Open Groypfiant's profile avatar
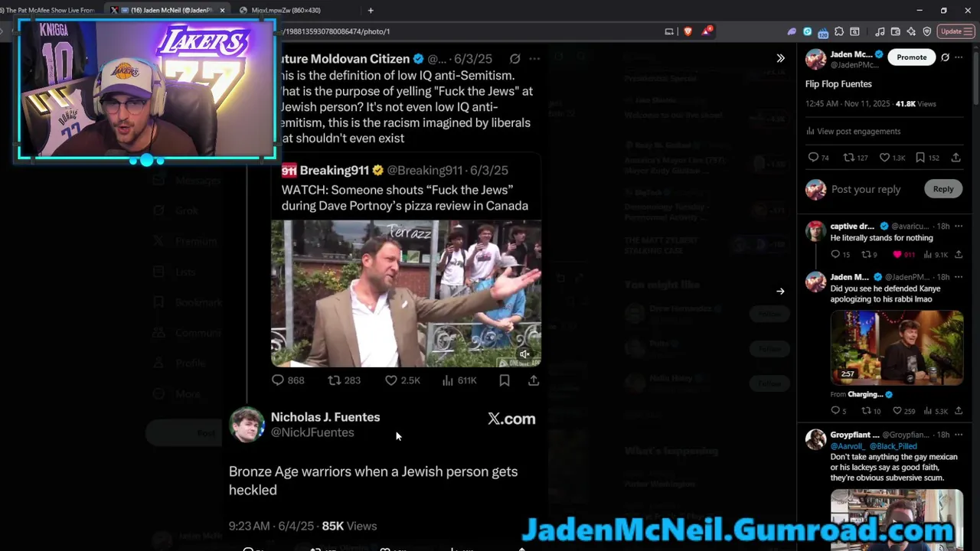 815,439
